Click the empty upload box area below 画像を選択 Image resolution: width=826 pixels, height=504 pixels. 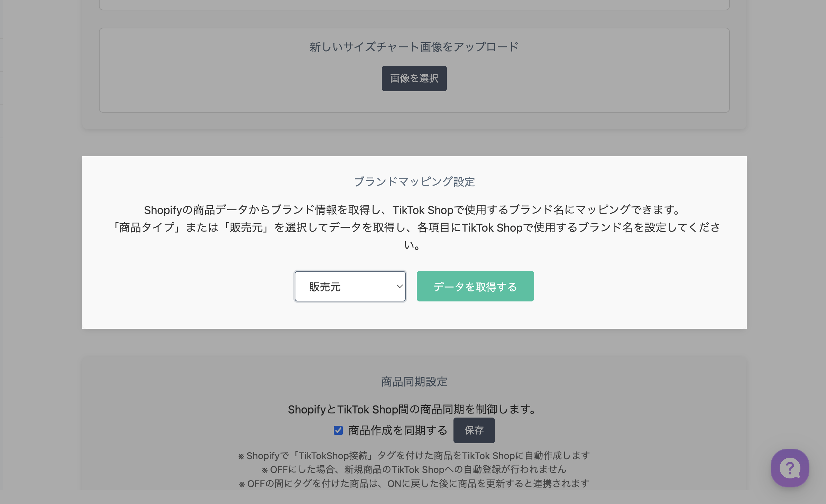(414, 102)
